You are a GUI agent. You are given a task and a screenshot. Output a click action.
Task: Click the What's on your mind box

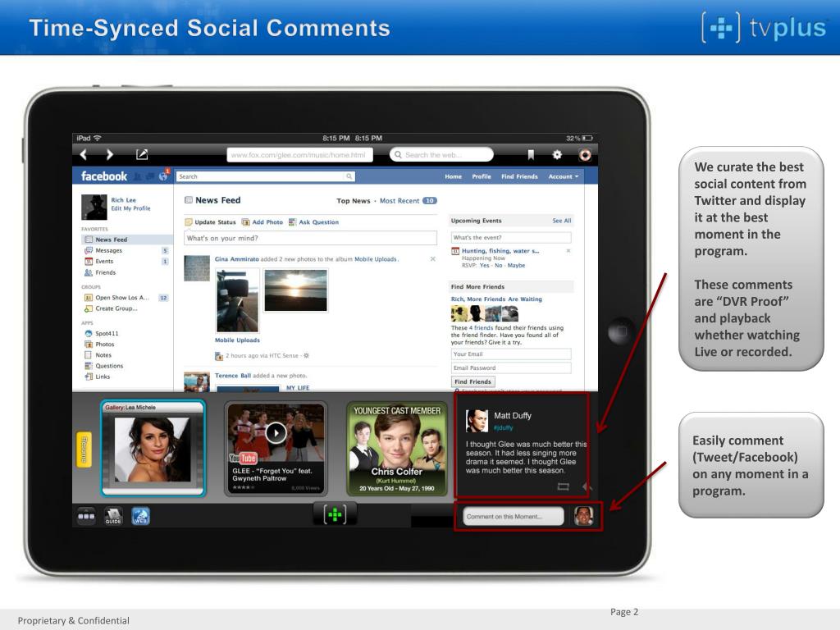[310, 238]
